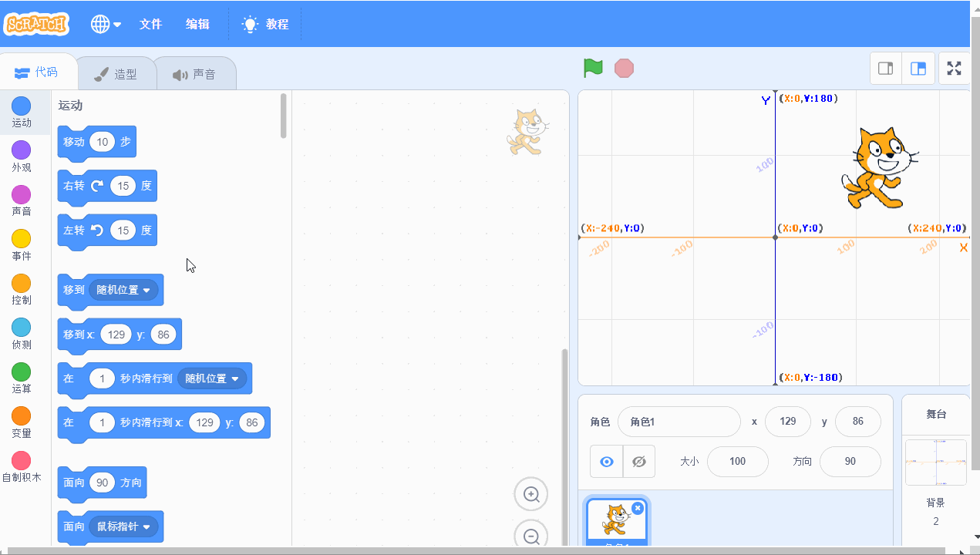Click the counterclockwise 左转 arrow icon

coord(97,230)
